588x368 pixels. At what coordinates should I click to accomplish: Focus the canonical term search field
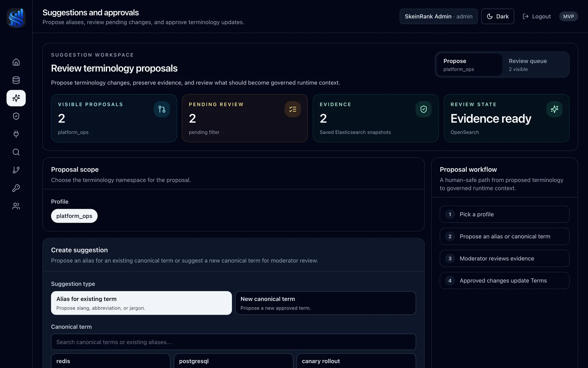pos(233,342)
